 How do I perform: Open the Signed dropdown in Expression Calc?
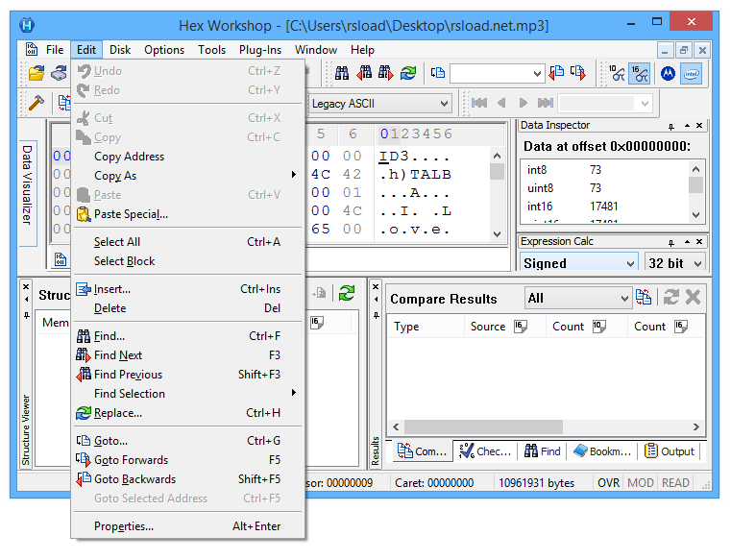click(x=630, y=263)
